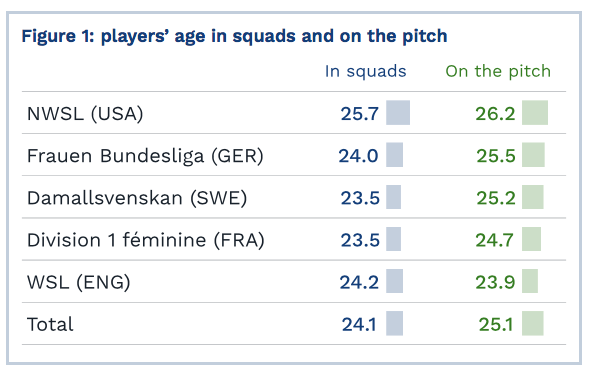Click the blue bar next to 24.0
Viewport: 598px width, 378px height.
coord(394,154)
